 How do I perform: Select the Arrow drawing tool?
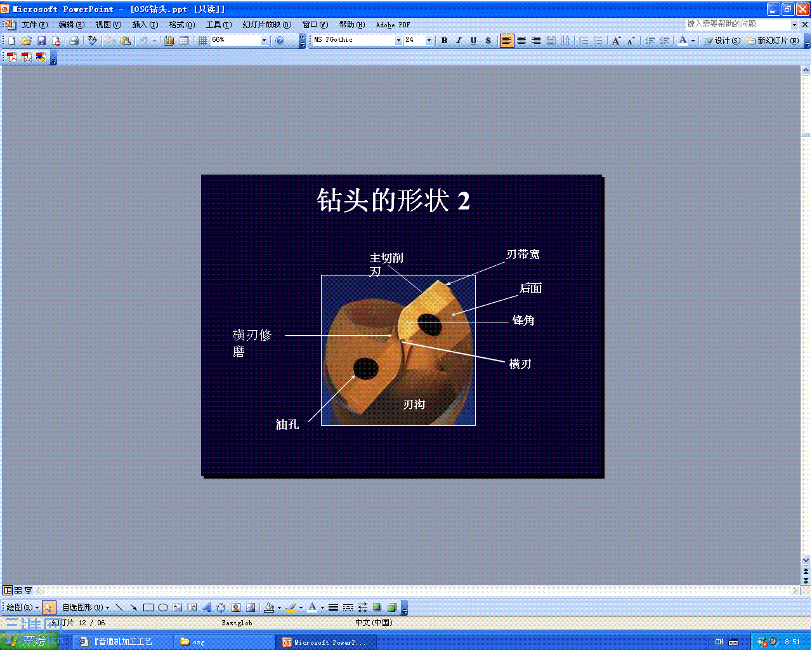133,607
